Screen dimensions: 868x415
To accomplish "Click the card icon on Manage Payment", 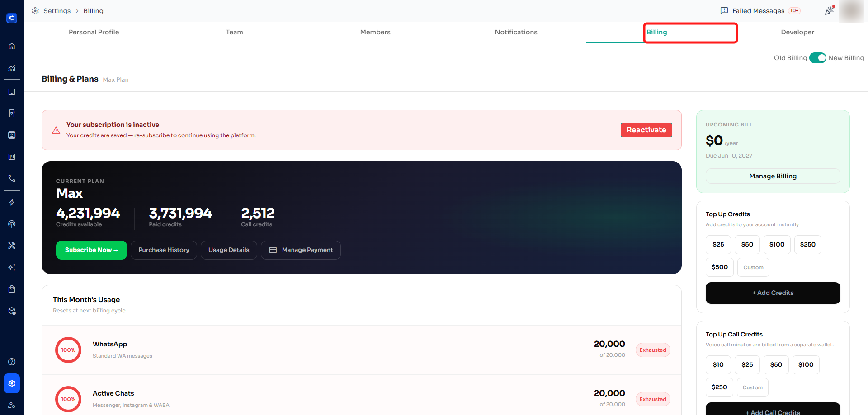I will (273, 250).
